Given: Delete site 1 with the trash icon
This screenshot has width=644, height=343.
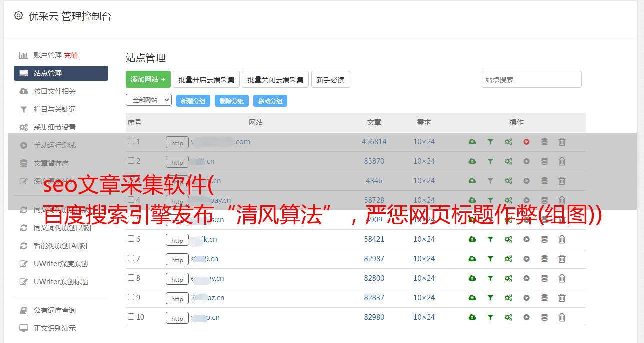Looking at the screenshot, I should pos(562,142).
